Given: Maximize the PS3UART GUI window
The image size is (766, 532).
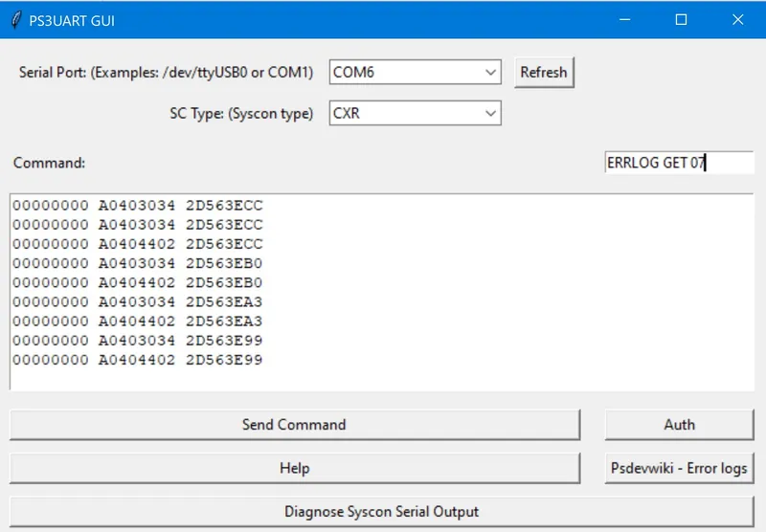Looking at the screenshot, I should pyautogui.click(x=681, y=19).
